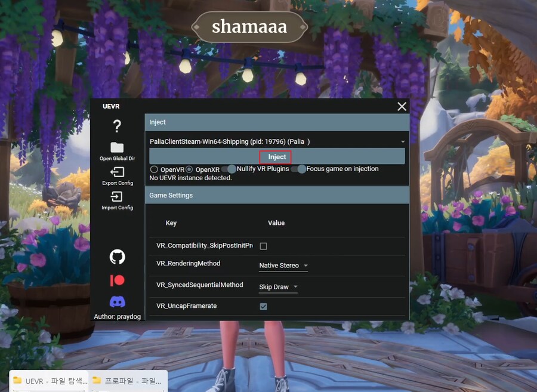
Task: Switch to the 프로파일 window in taskbar
Action: tap(127, 380)
